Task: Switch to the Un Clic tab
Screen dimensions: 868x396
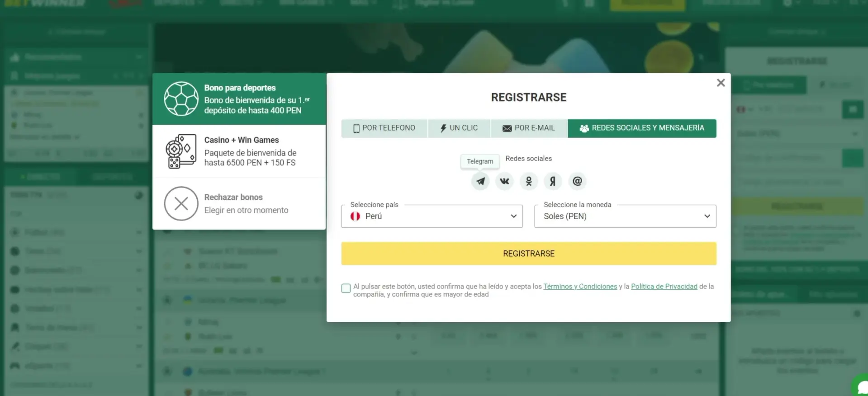Action: (459, 128)
